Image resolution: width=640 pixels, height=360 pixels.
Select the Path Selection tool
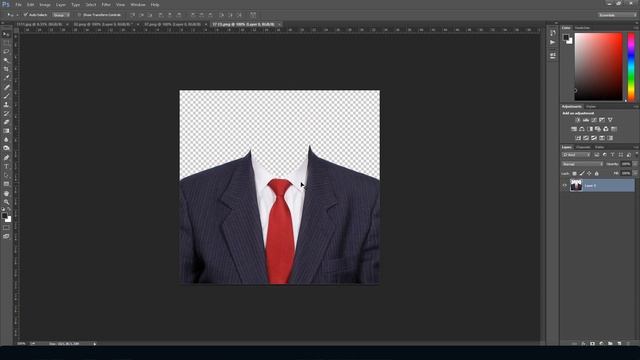6,175
